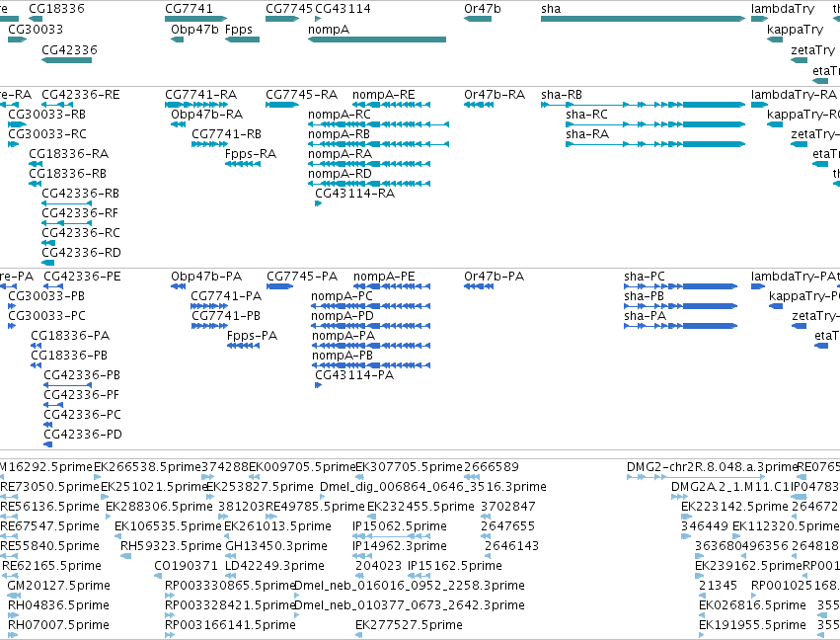Select the EK277527.5prime EST label
This screenshot has width=840, height=640.
coord(409,625)
